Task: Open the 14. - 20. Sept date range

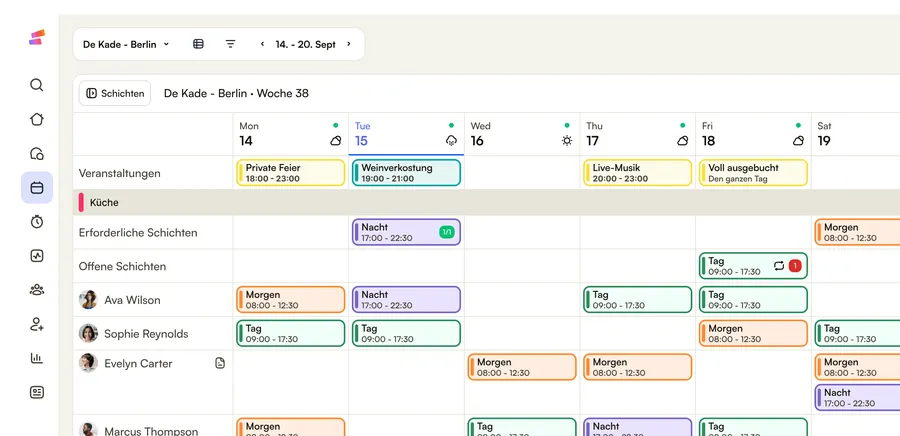Action: pos(305,44)
